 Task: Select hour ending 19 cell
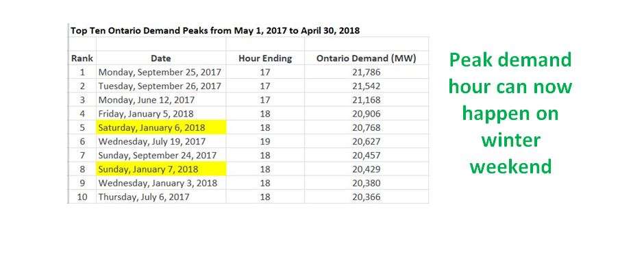click(x=265, y=141)
